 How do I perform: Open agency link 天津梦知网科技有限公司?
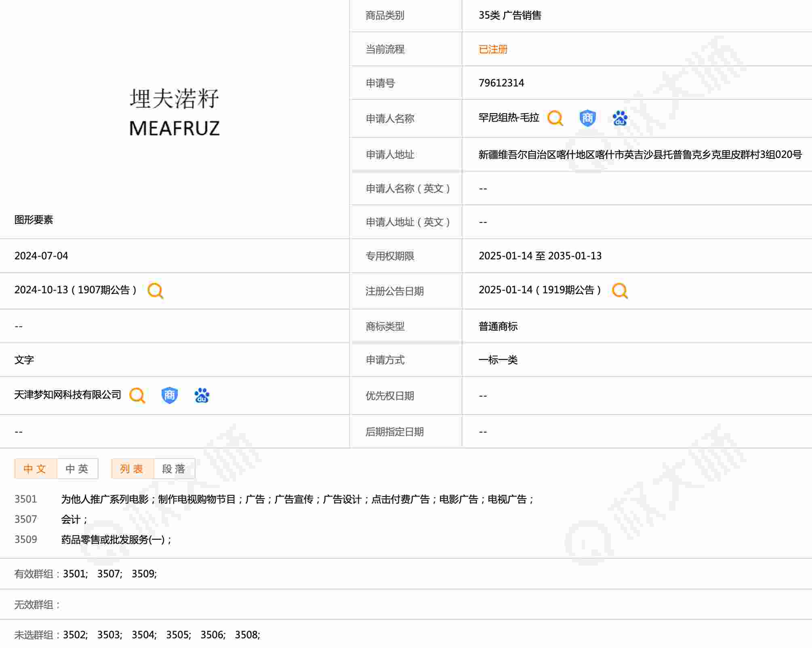pos(67,395)
